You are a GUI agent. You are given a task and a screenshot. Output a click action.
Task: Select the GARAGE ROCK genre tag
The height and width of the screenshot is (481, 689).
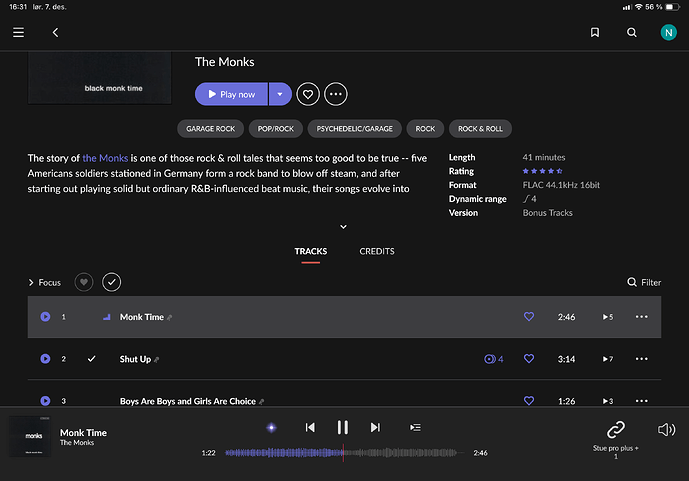click(210, 129)
